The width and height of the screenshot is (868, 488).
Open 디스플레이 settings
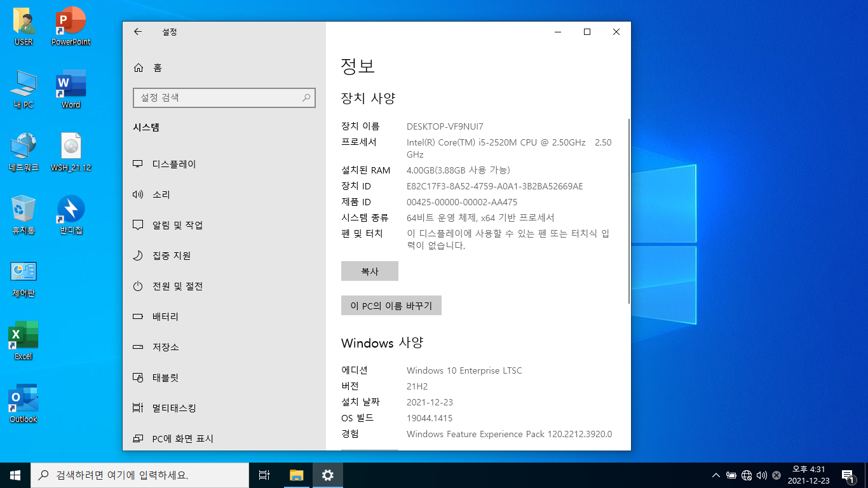click(224, 164)
